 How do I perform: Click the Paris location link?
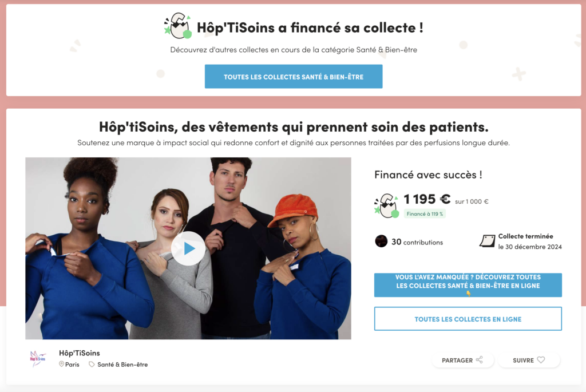tap(72, 365)
